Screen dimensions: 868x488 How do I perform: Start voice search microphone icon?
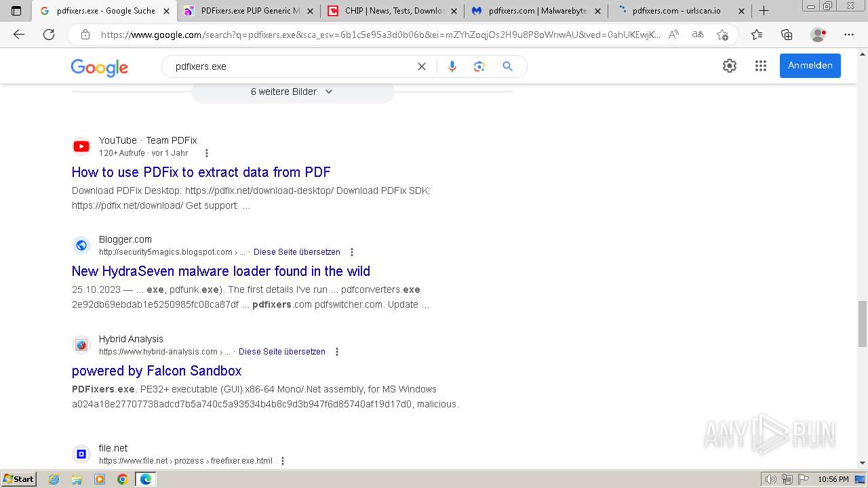(x=452, y=66)
